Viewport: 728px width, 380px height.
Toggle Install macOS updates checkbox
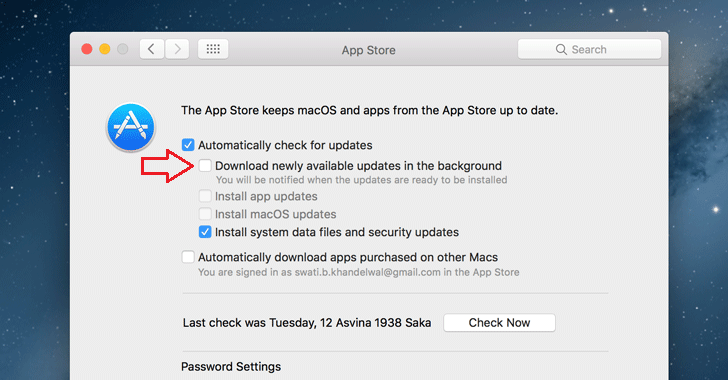click(x=205, y=214)
